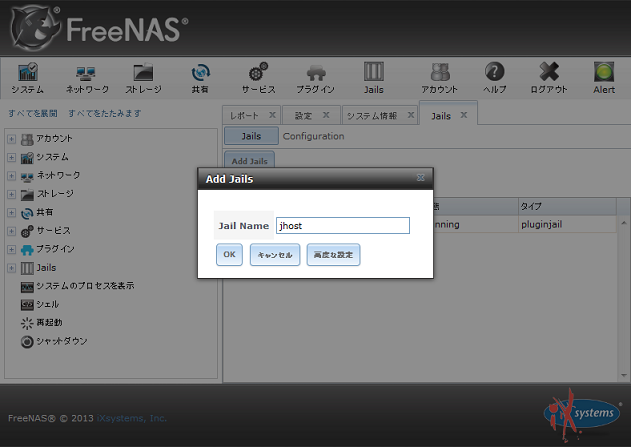Click the タイプ column header

coord(567,206)
